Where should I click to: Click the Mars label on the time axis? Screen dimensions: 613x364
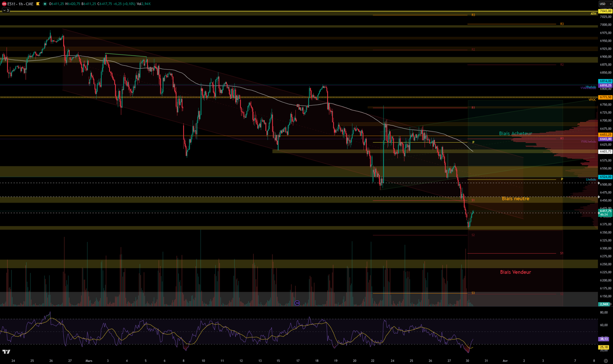[x=89, y=361]
